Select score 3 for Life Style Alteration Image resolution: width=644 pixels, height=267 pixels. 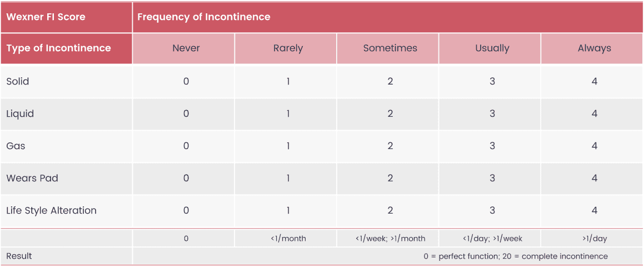pyautogui.click(x=492, y=211)
